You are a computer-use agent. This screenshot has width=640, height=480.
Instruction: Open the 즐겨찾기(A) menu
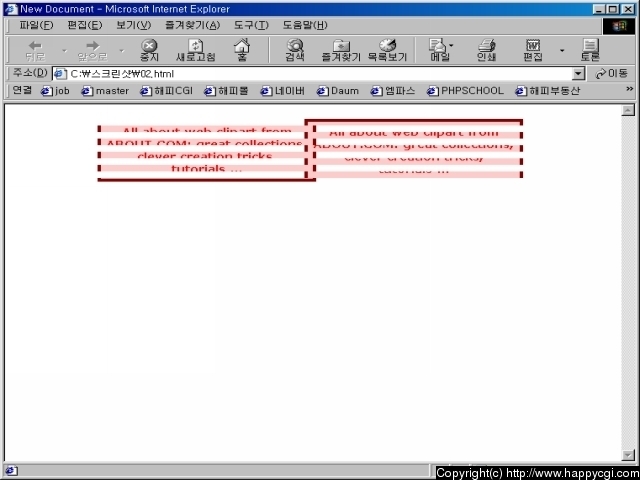click(192, 25)
